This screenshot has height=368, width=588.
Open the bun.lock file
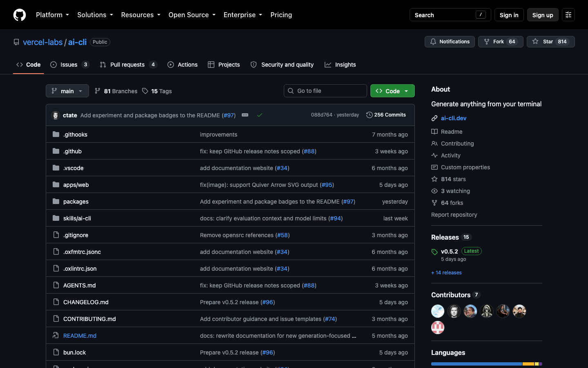tap(74, 352)
